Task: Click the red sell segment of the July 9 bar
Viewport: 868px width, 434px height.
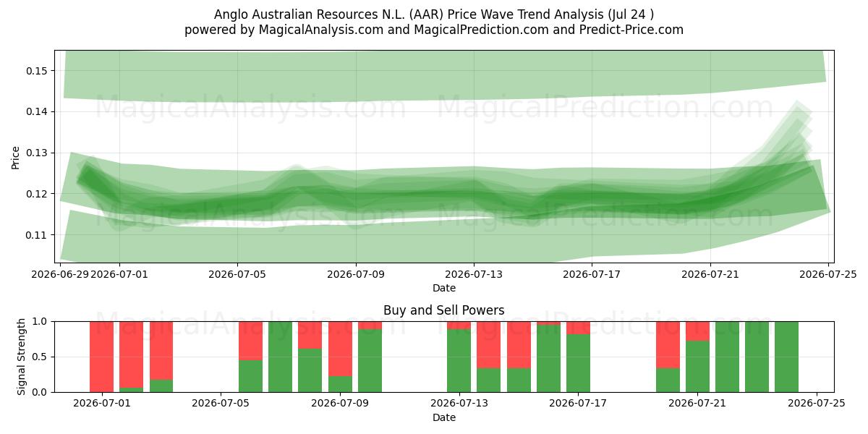Action: point(340,349)
